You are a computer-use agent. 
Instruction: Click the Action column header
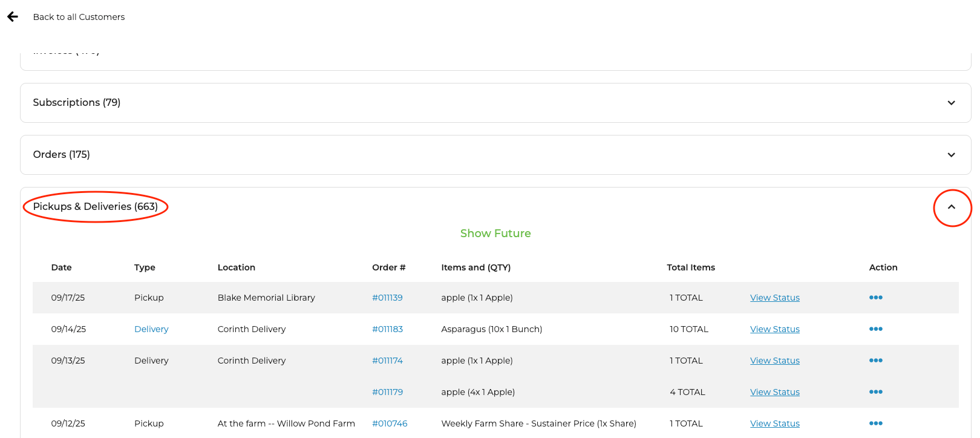pyautogui.click(x=883, y=267)
